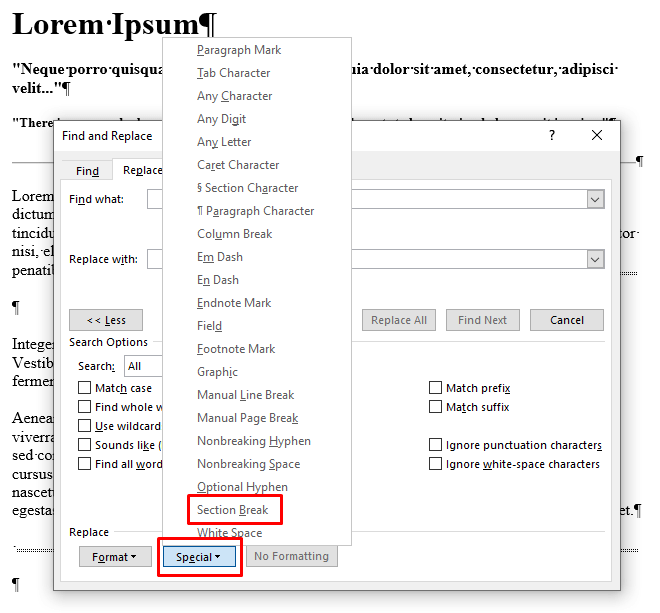660x613 pixels.
Task: Close the Find and Replace dialog
Action: coord(596,136)
